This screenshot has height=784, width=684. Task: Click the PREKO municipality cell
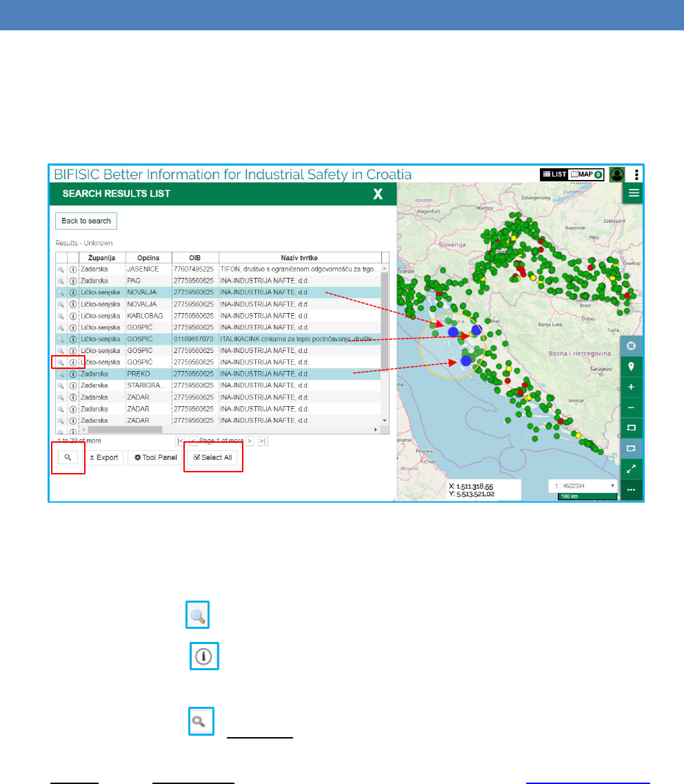pos(148,374)
